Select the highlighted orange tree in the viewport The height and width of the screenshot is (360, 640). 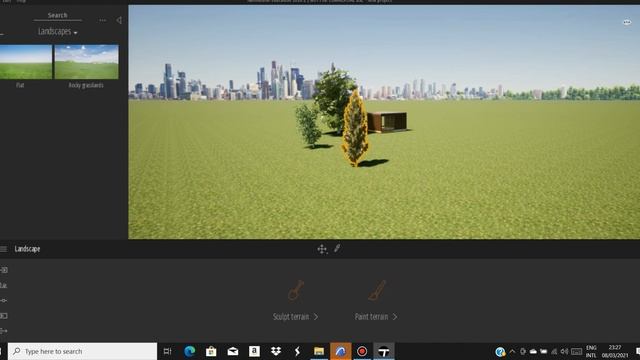[355, 129]
